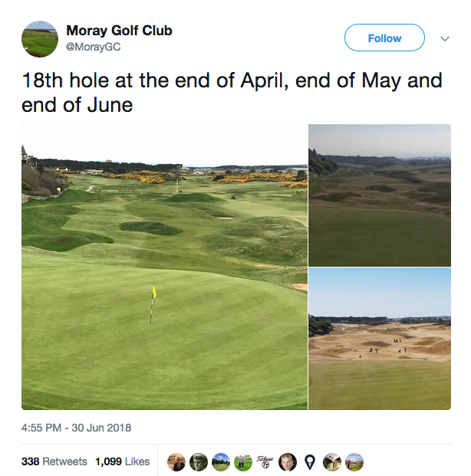Click the Moray Golf Club account name
Image resolution: width=471 pixels, height=476 pixels.
[119, 31]
